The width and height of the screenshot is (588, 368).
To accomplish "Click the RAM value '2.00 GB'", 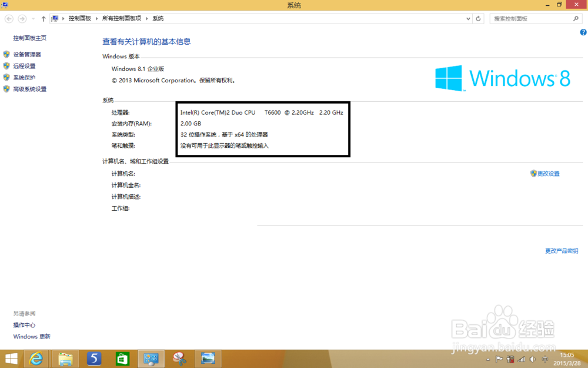I will [191, 123].
